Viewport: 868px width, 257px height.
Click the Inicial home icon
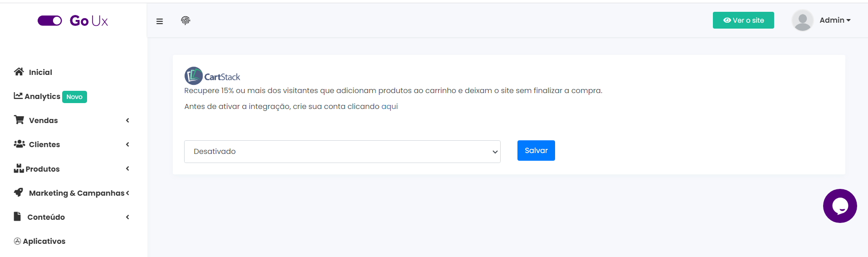tap(19, 72)
